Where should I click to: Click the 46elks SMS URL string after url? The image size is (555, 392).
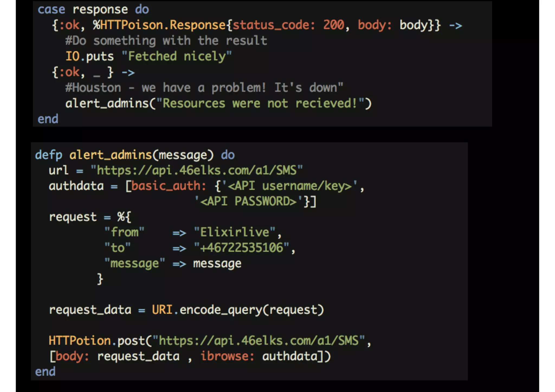click(x=196, y=170)
